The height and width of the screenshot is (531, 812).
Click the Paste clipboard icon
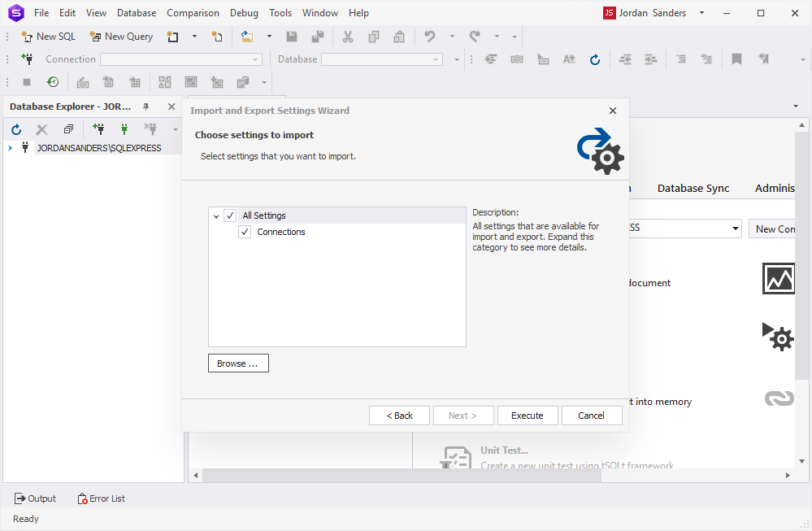tap(399, 37)
